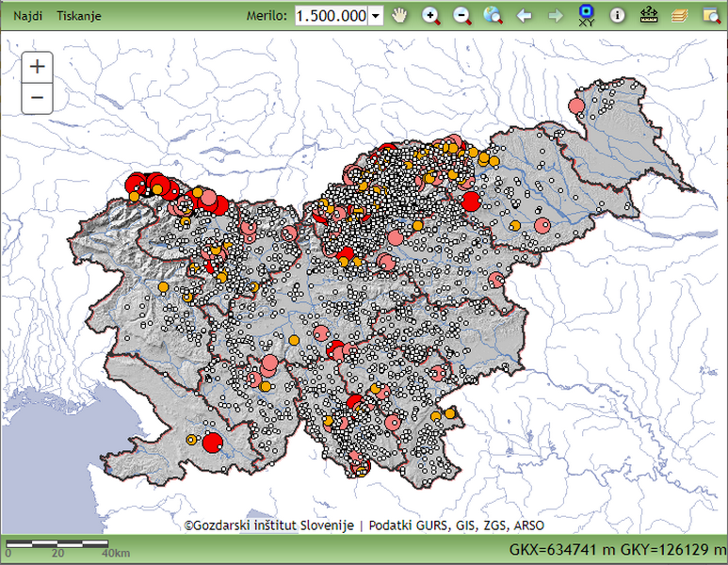The width and height of the screenshot is (728, 565).
Task: Zoom to full extent globe icon
Action: pyautogui.click(x=493, y=16)
